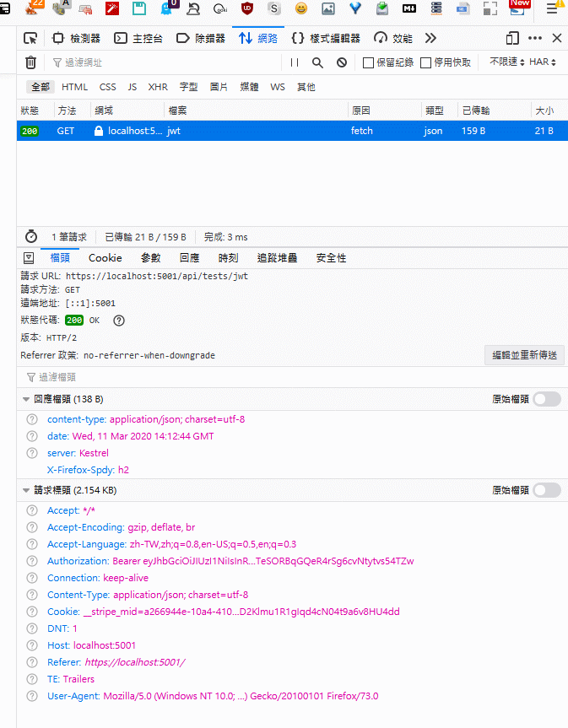Select the 網路 network tab

click(x=258, y=39)
